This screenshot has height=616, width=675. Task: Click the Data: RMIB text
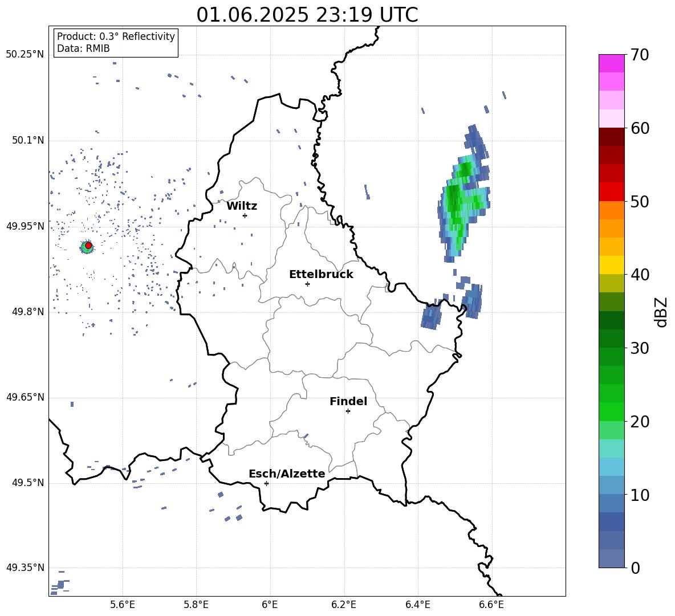[x=83, y=48]
